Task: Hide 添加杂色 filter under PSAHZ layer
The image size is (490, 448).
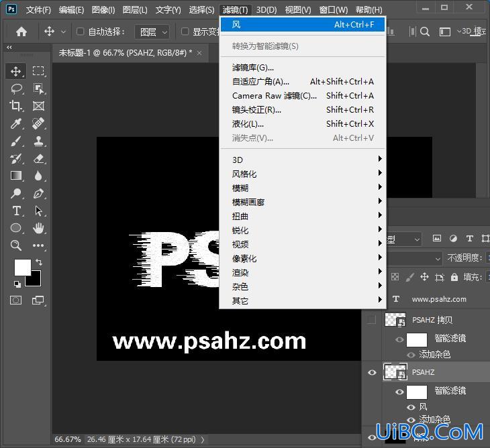Action: 411,420
